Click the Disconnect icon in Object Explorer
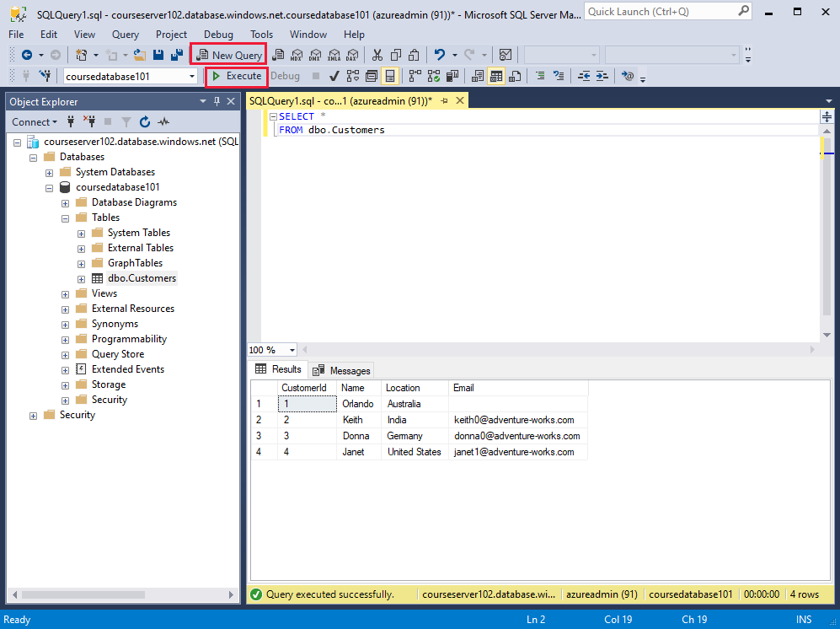This screenshot has width=840, height=629. (x=90, y=121)
